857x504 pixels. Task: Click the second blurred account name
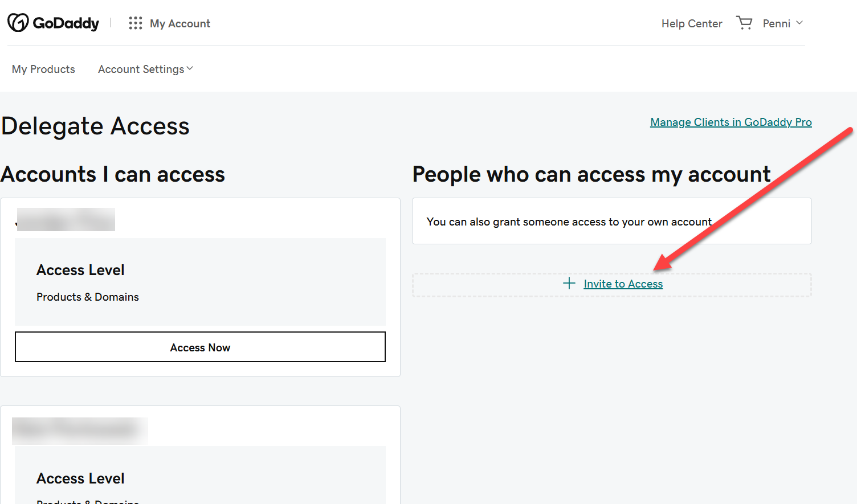[80, 431]
